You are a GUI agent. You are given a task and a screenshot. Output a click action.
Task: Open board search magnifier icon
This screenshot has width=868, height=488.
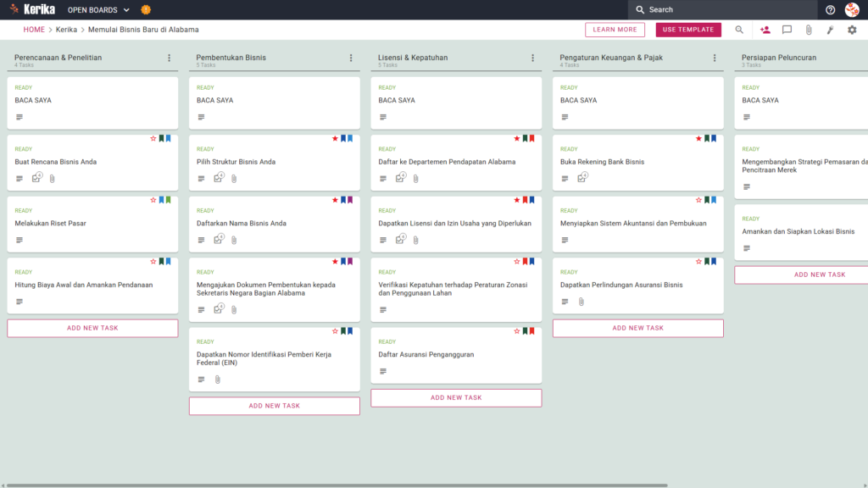click(739, 30)
